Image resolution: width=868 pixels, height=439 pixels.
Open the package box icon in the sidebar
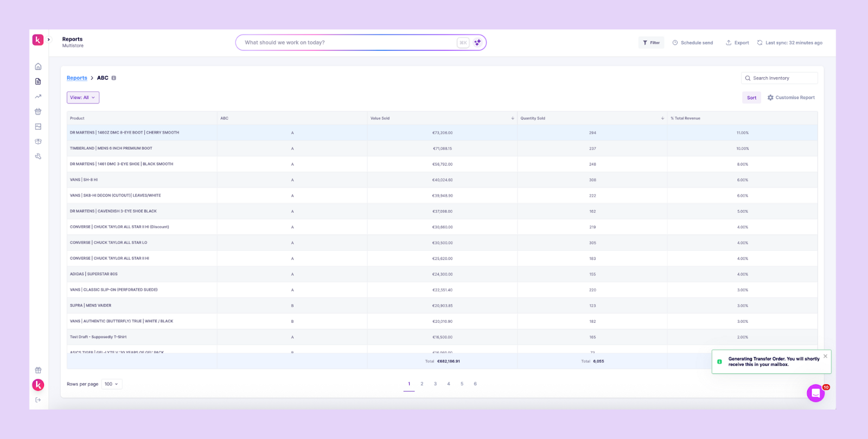click(38, 141)
